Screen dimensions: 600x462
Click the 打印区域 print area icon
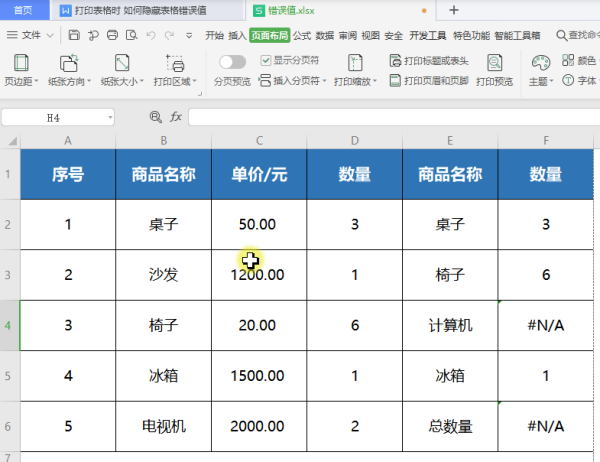click(175, 63)
